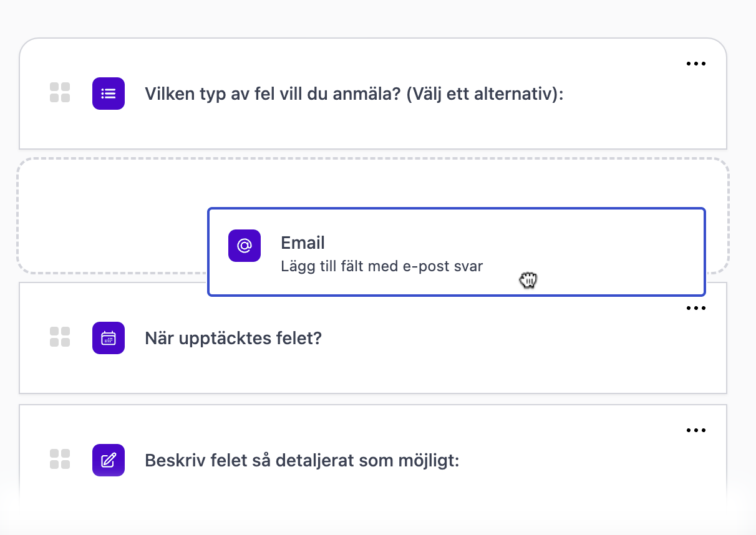Expand the three-dot menu on 'Beskriv felet' card

(695, 430)
